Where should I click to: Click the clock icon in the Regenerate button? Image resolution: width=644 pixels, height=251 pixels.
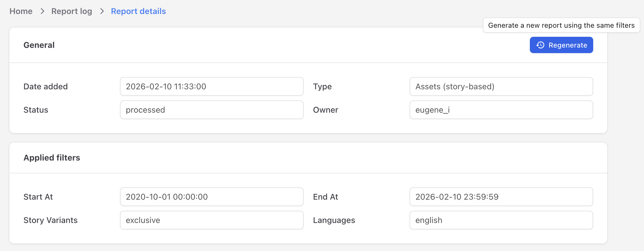click(x=540, y=45)
